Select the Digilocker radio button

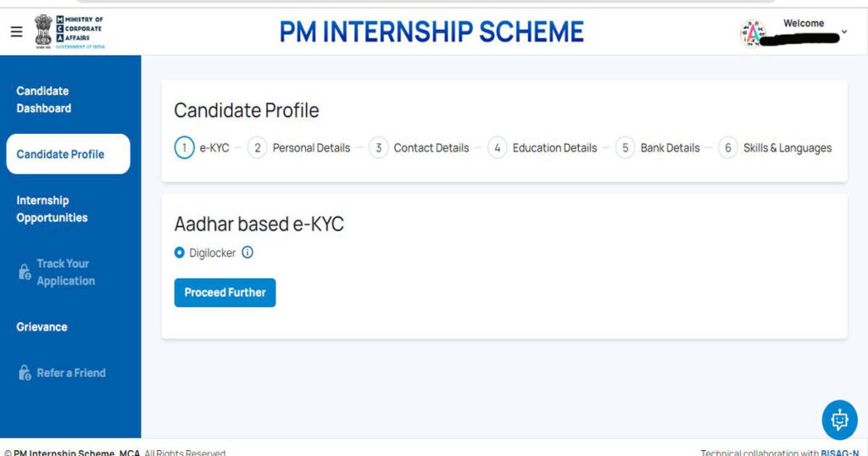[180, 253]
